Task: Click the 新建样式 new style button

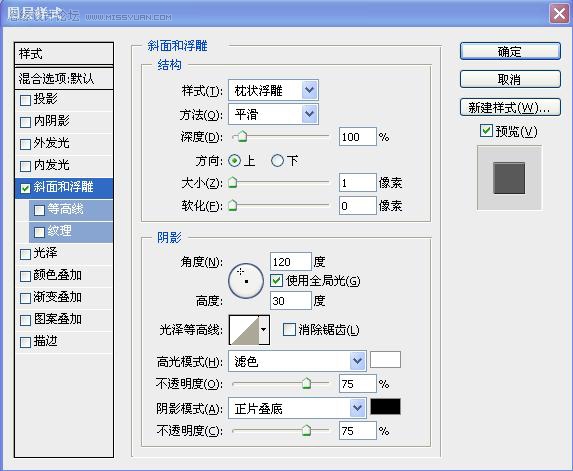Action: [510, 107]
